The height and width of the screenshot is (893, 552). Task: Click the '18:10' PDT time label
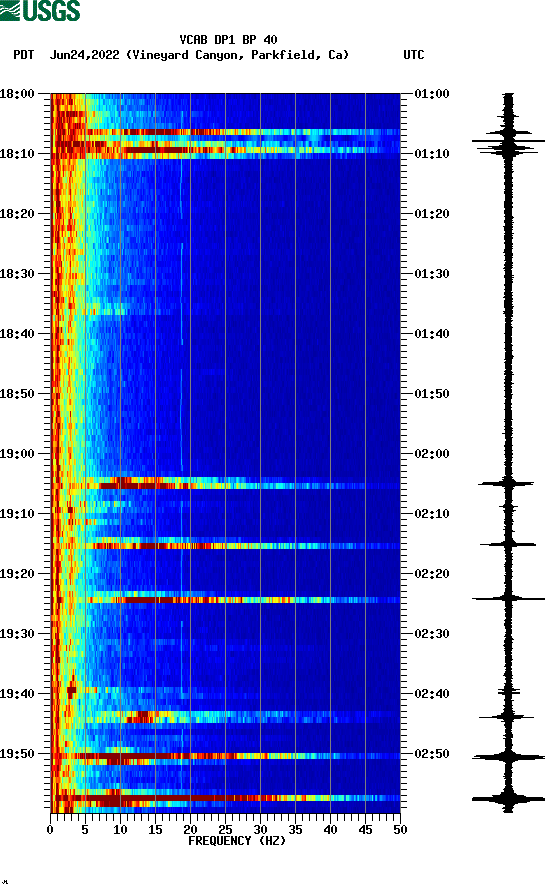click(x=17, y=154)
